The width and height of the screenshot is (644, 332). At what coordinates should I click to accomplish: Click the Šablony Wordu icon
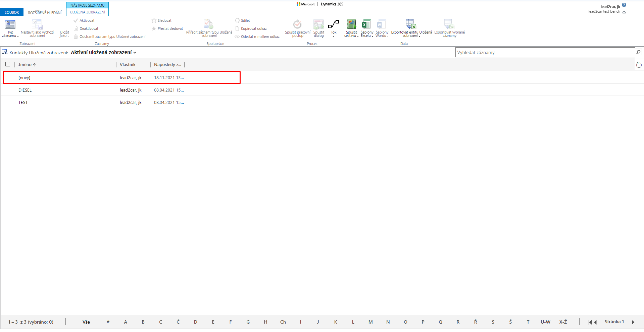[382, 24]
